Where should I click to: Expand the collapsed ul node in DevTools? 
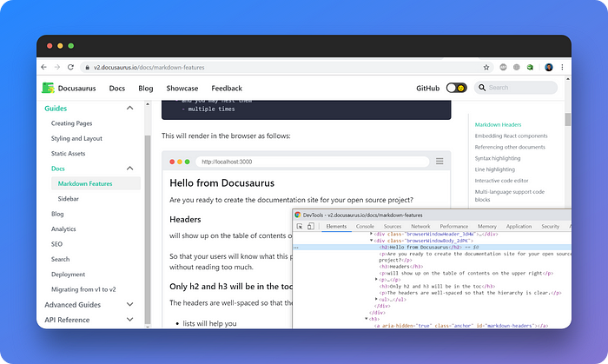pos(376,299)
